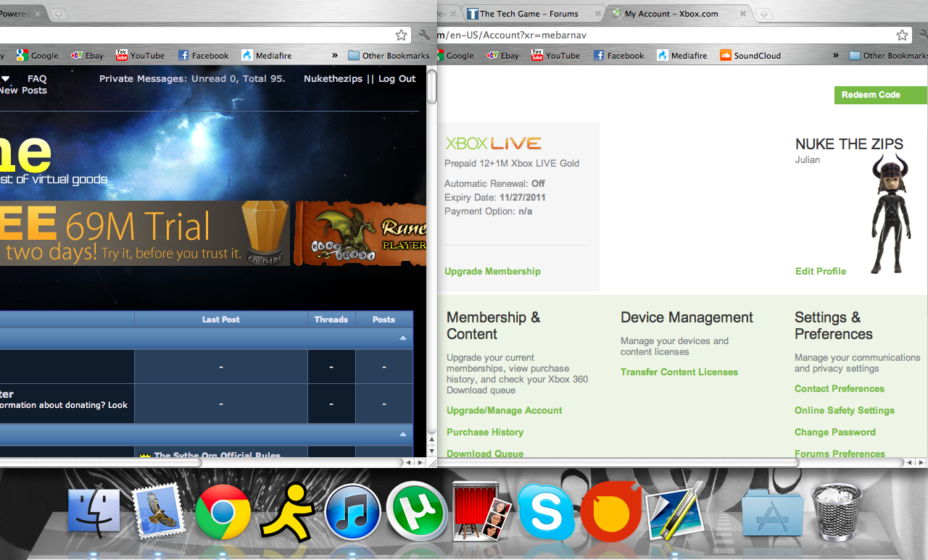Open Nukethezips profile link

(333, 78)
